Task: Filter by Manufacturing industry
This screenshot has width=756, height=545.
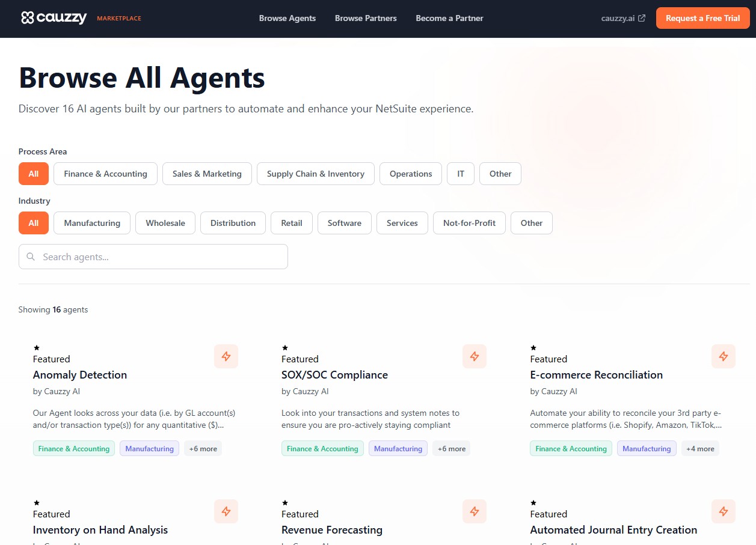Action: [92, 223]
